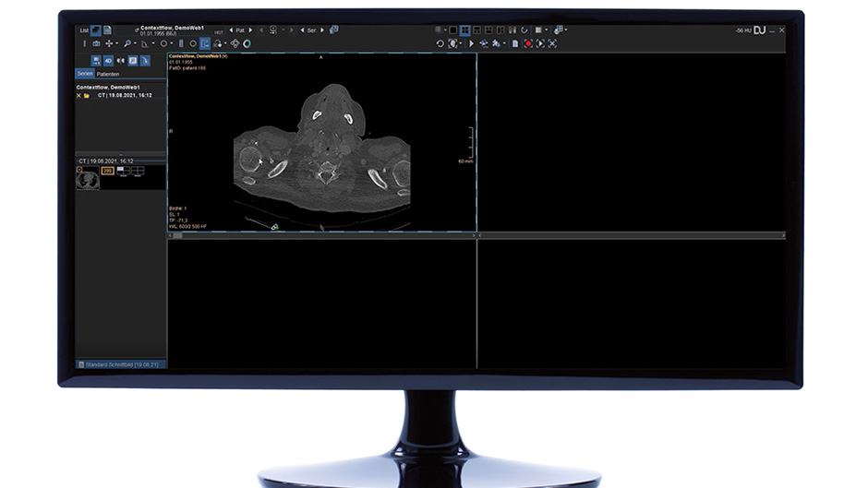Select the CT series thumbnail image
This screenshot has width=868, height=488.
click(x=88, y=179)
